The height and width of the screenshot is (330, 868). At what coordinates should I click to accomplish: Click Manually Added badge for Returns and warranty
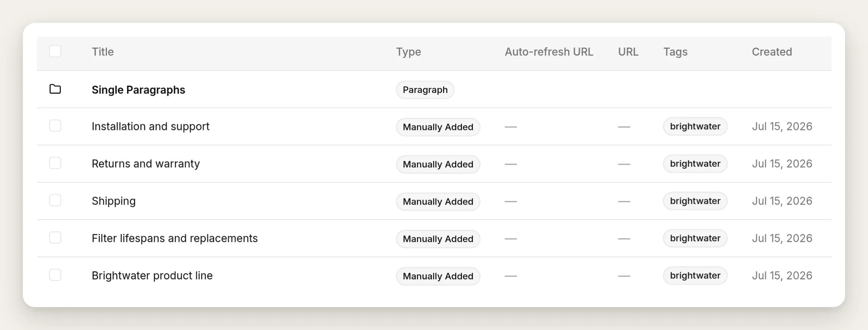click(438, 164)
